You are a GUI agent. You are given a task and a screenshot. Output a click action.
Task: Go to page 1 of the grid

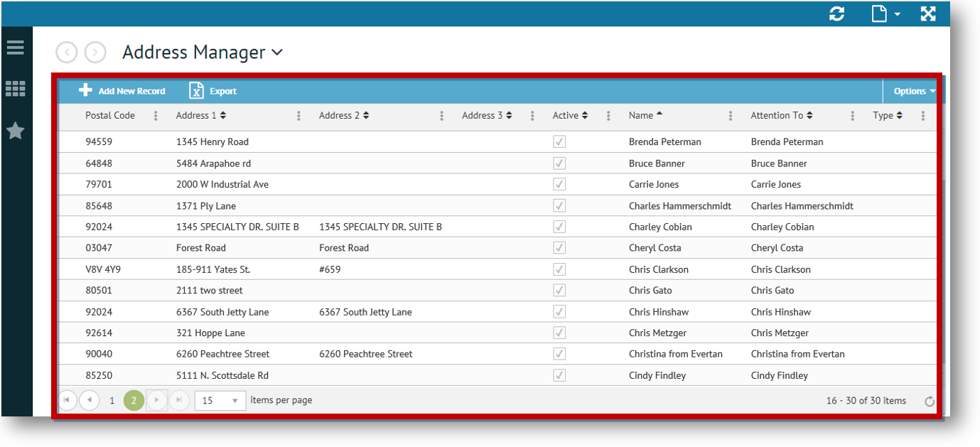pyautogui.click(x=112, y=401)
